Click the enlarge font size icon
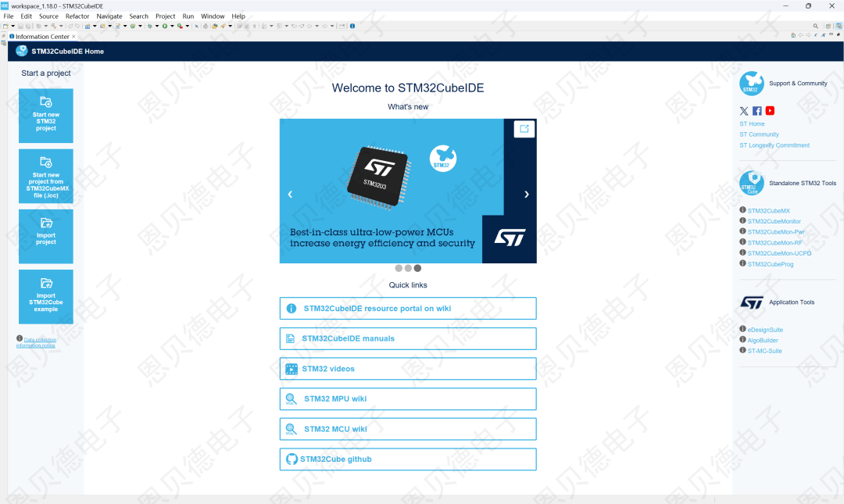The height and width of the screenshot is (504, 844). point(824,35)
